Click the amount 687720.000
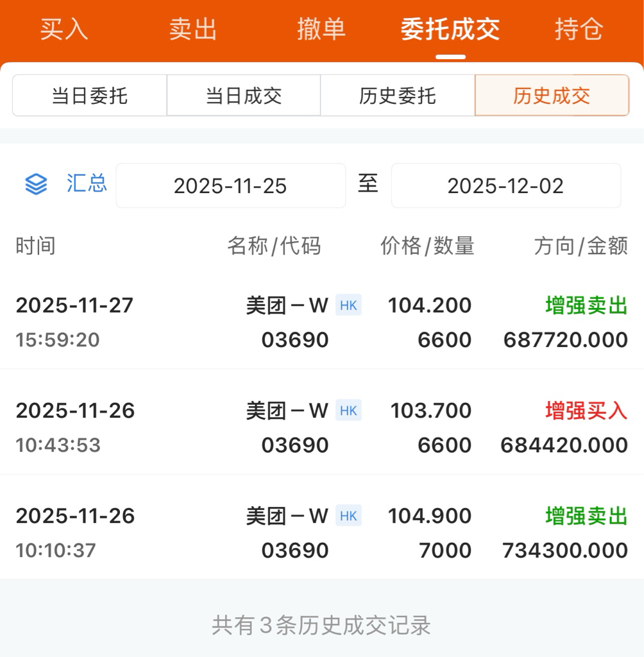 566,340
